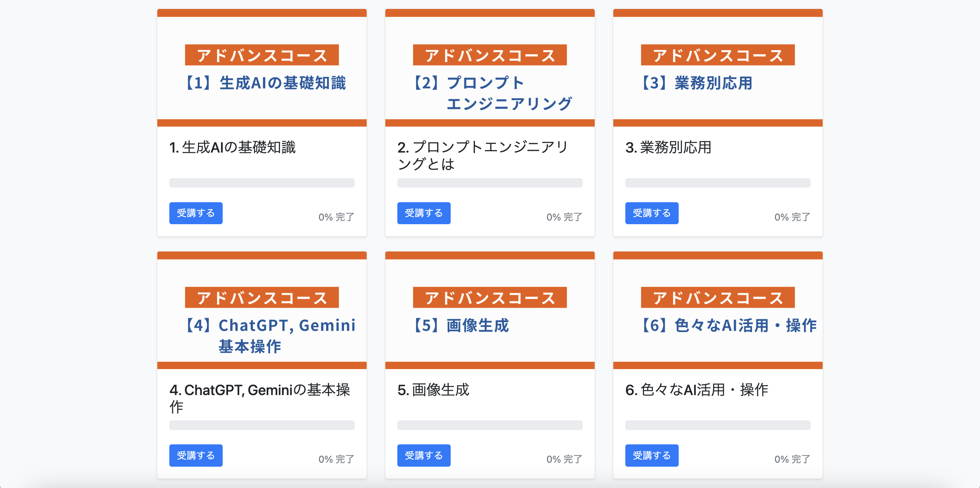The height and width of the screenshot is (488, 980).
Task: Click 受講する on the ChatGPT, Gemini 基本操作 card
Action: 196,455
